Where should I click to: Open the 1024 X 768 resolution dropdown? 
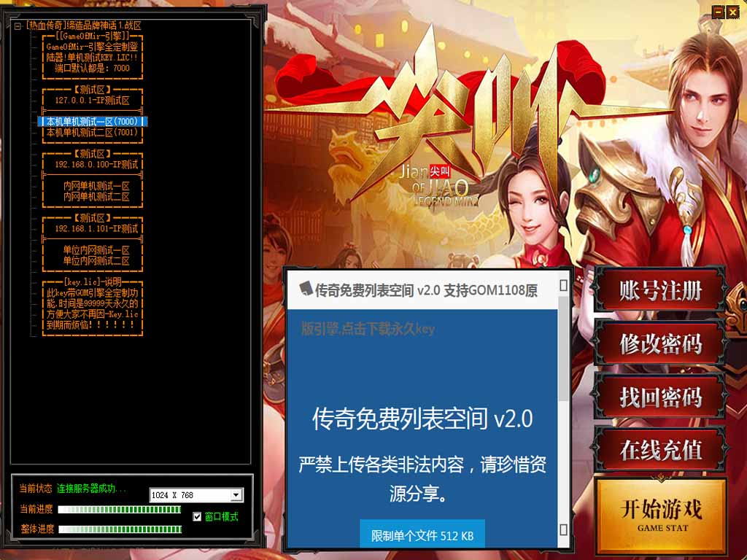click(196, 495)
